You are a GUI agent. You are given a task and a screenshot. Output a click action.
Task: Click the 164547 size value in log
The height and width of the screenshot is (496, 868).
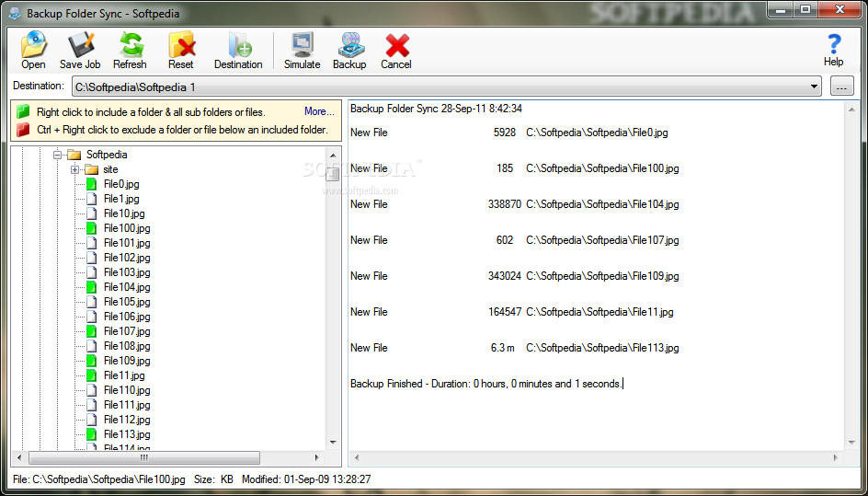(504, 312)
